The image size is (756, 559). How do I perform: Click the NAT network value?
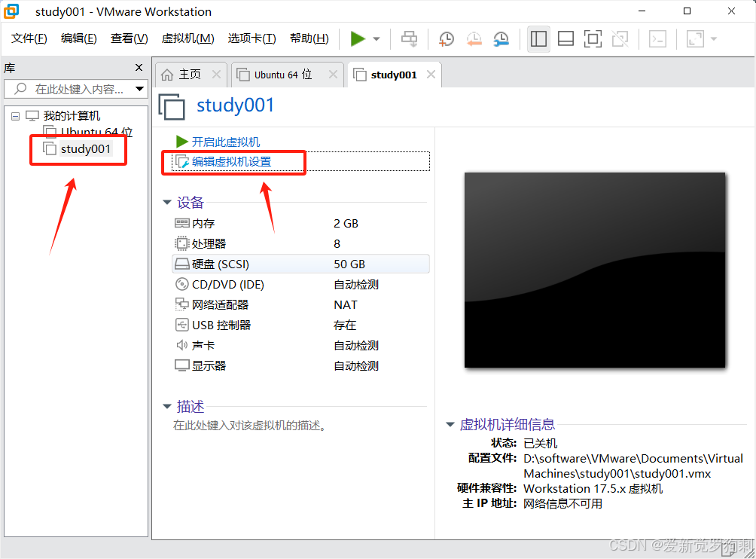(x=345, y=305)
